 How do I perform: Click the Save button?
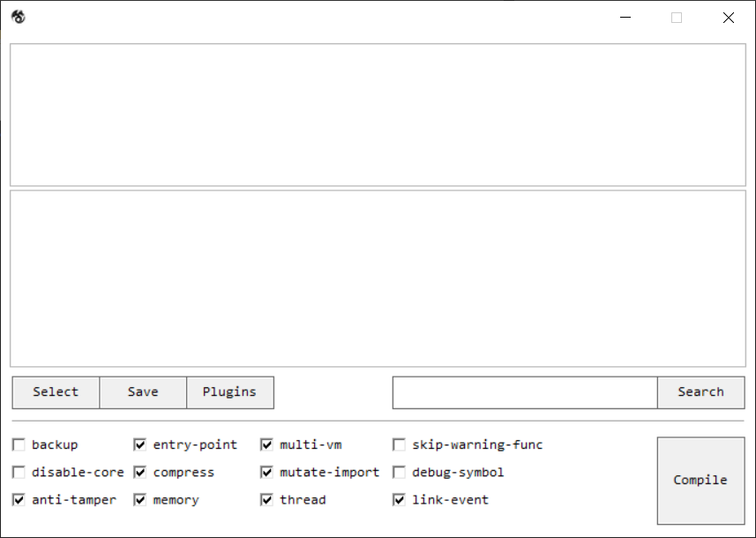coord(143,392)
